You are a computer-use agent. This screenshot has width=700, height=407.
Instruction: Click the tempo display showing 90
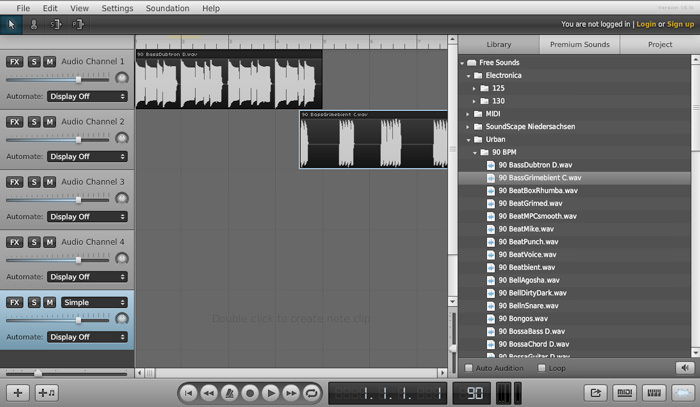click(474, 393)
